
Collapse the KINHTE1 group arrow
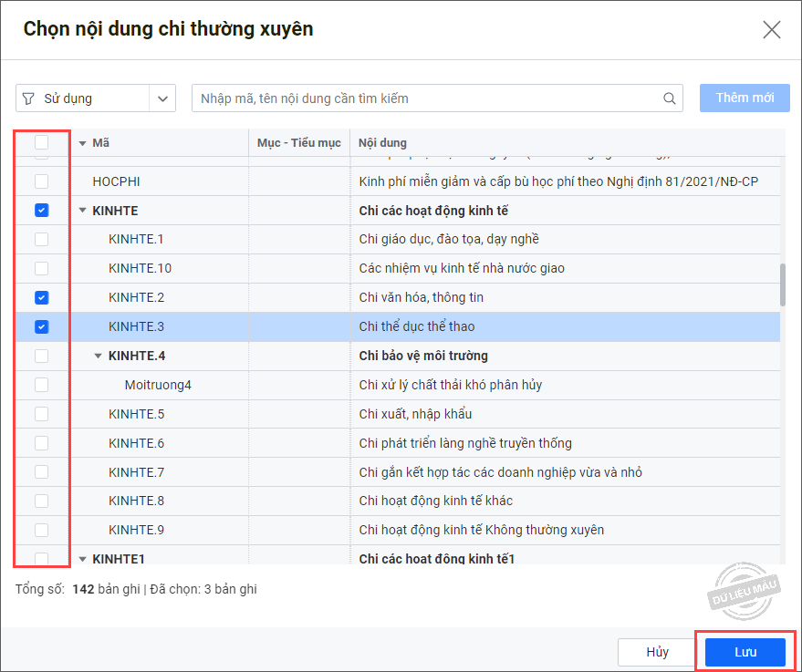(x=82, y=558)
